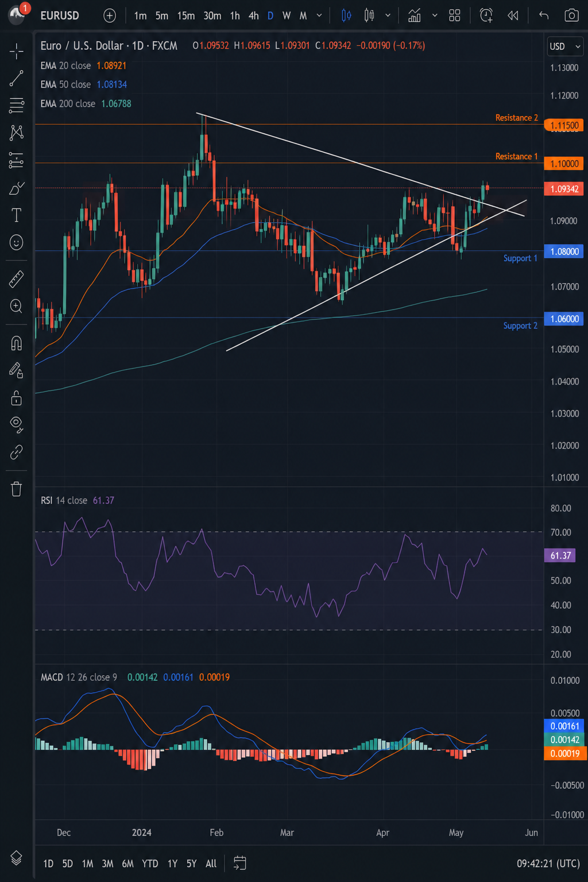Expand the chart style dropdown arrow
This screenshot has width=588, height=882.
[388, 16]
